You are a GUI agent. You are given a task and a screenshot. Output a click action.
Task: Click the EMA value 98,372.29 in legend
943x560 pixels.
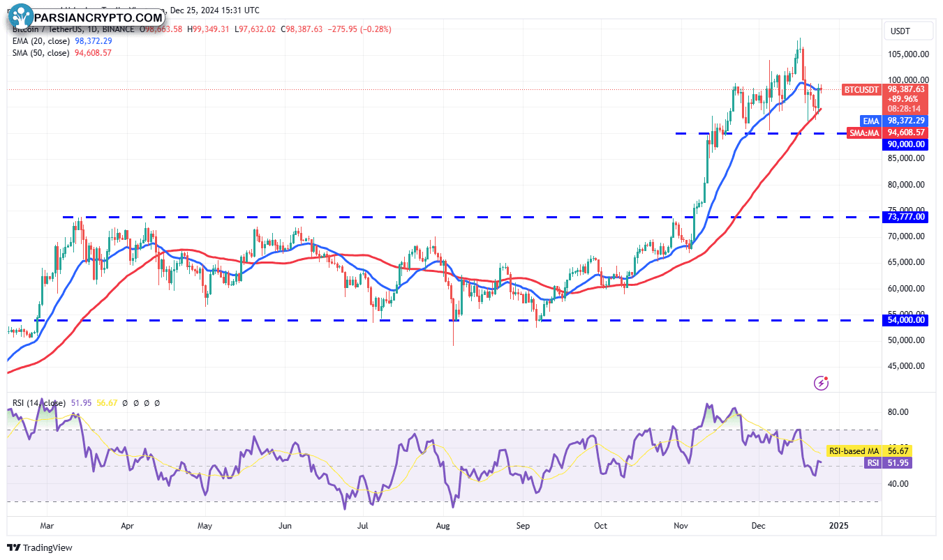[x=93, y=41]
